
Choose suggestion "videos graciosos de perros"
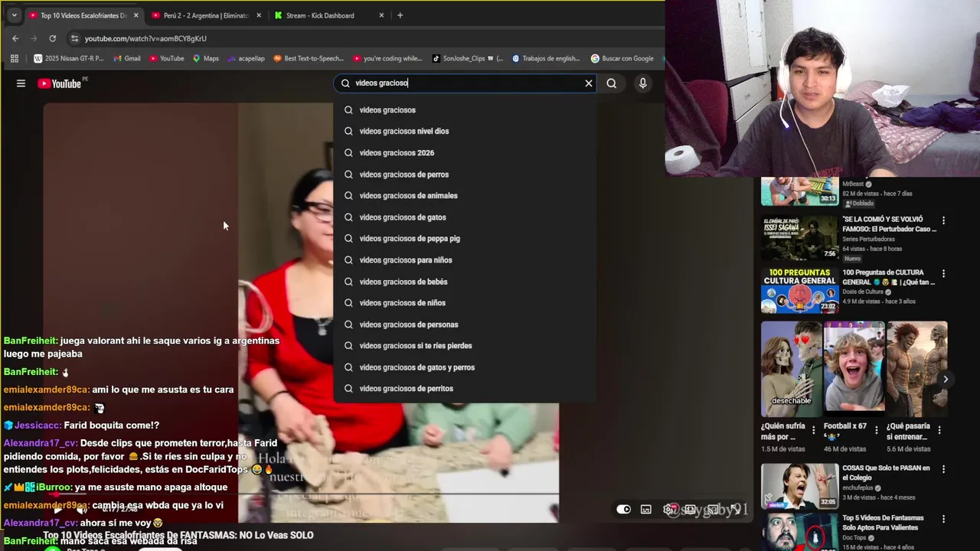click(x=465, y=174)
